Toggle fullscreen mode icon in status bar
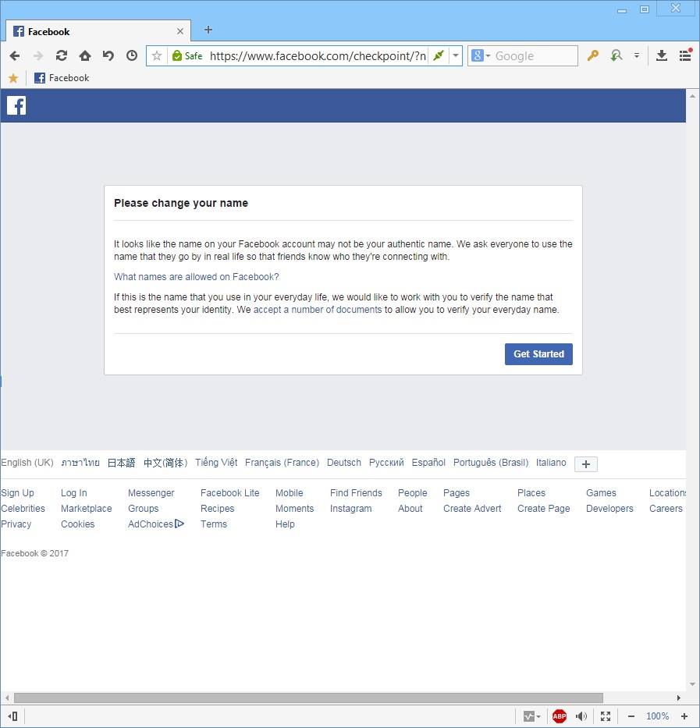The height and width of the screenshot is (728, 700). pyautogui.click(x=606, y=716)
